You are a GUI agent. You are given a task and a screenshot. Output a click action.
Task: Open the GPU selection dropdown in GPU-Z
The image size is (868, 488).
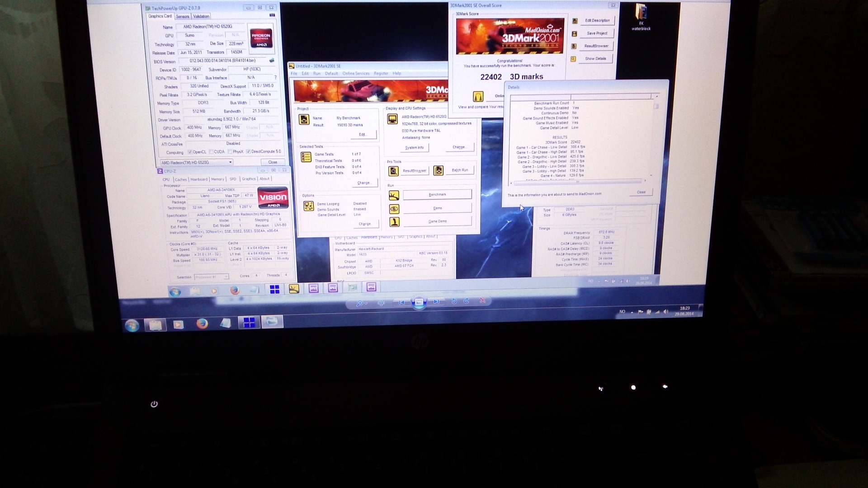click(x=197, y=162)
